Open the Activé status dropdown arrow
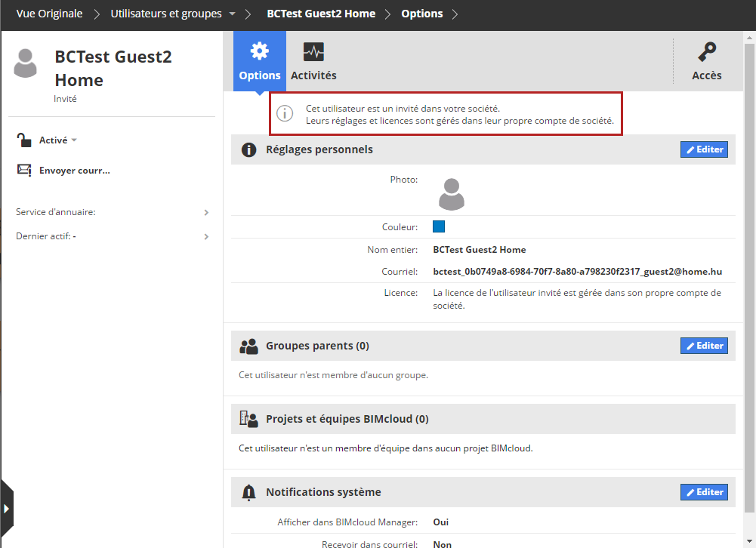 [x=74, y=140]
